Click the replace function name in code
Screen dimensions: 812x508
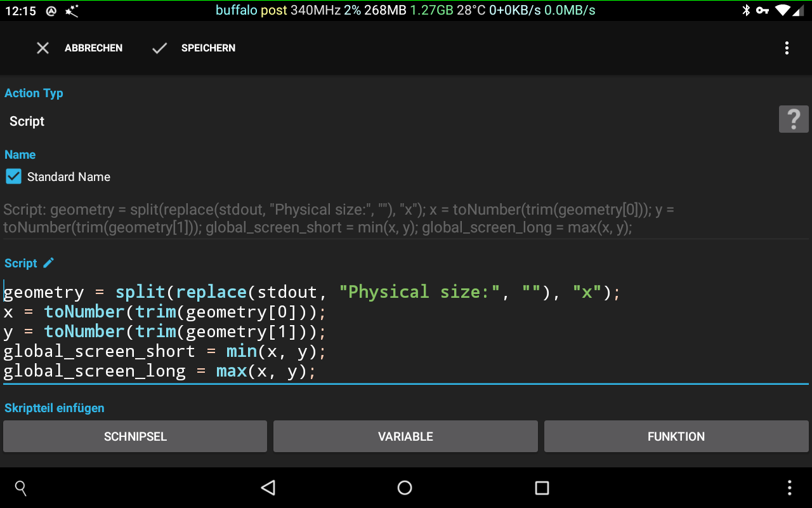pos(211,292)
